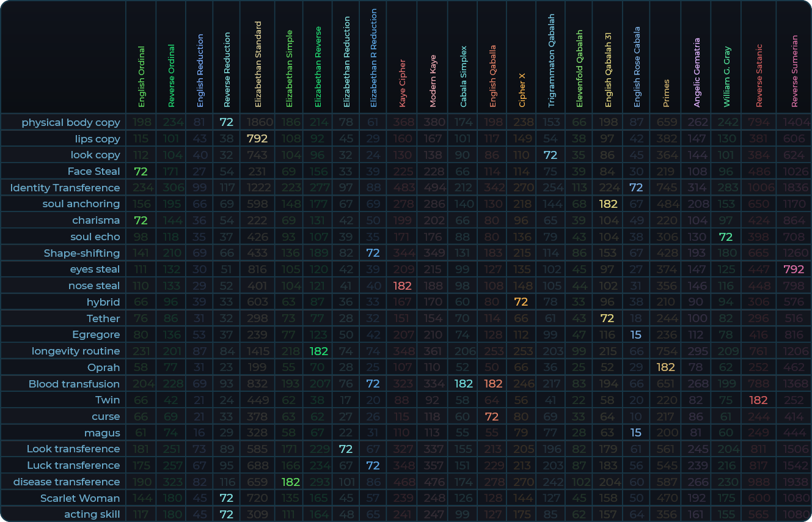Select the 'Scarlet Woman' row label
This screenshot has width=812, height=522.
(x=80, y=498)
